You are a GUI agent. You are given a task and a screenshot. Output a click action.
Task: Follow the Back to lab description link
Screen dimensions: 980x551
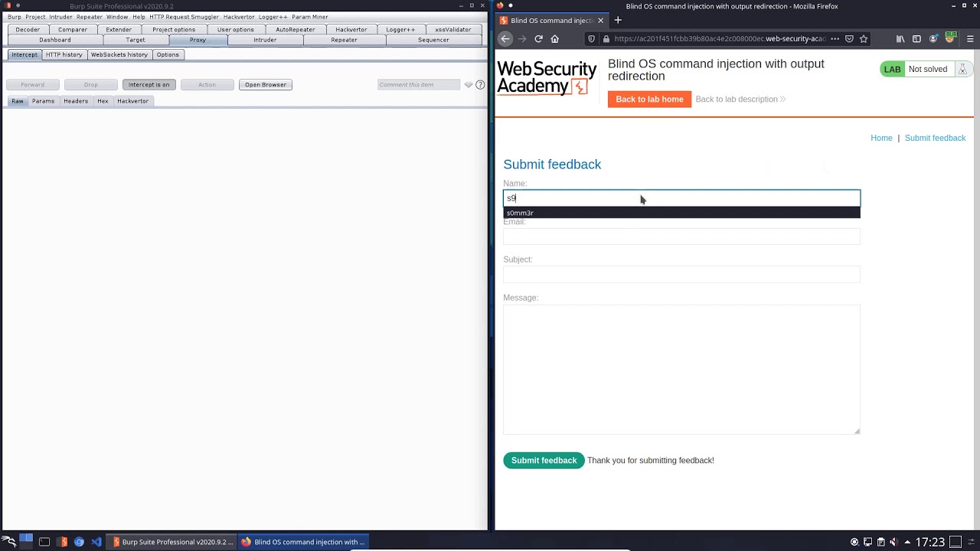pyautogui.click(x=740, y=99)
